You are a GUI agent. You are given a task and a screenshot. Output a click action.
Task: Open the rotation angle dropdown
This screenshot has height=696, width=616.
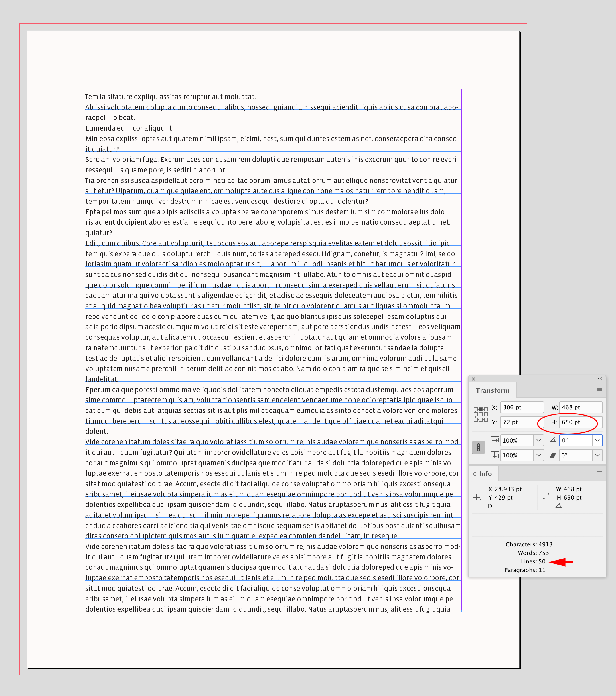597,441
